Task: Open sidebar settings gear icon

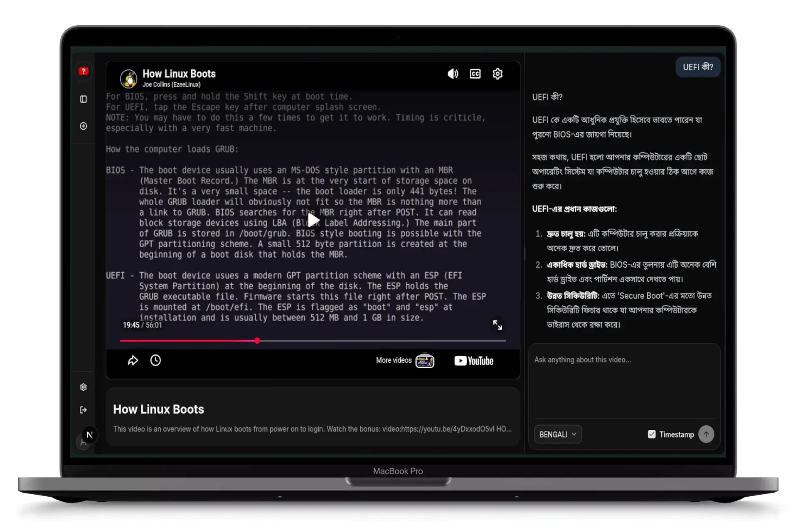Action: click(x=84, y=387)
